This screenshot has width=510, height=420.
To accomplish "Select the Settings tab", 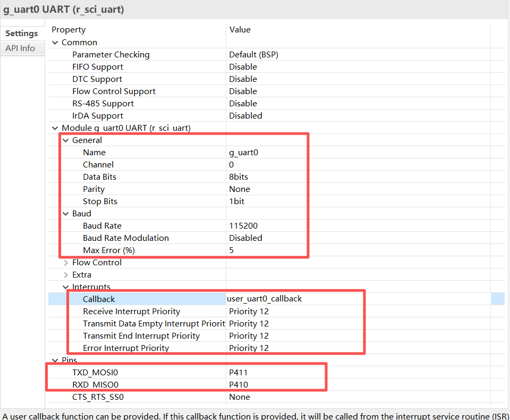I will pos(21,33).
